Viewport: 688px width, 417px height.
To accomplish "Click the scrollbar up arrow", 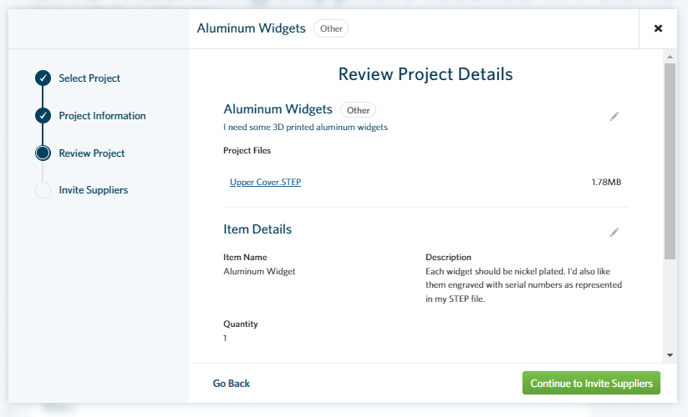I will (670, 57).
